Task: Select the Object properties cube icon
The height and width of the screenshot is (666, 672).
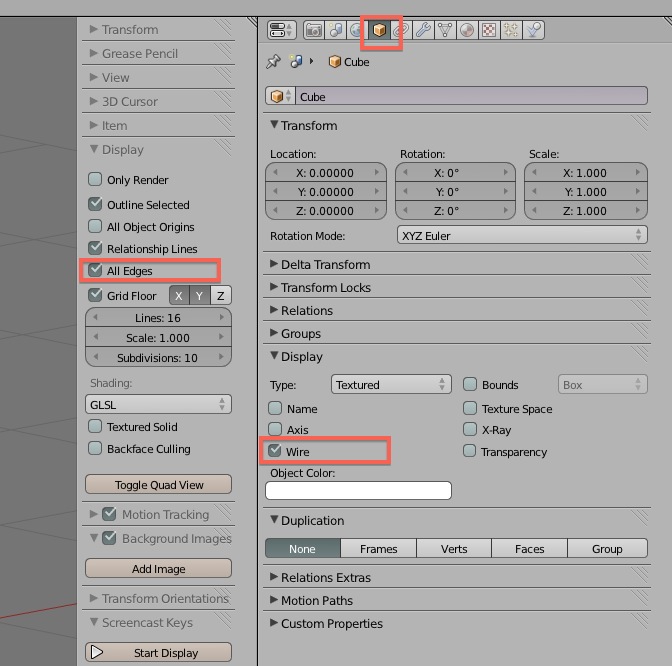Action: coord(379,30)
